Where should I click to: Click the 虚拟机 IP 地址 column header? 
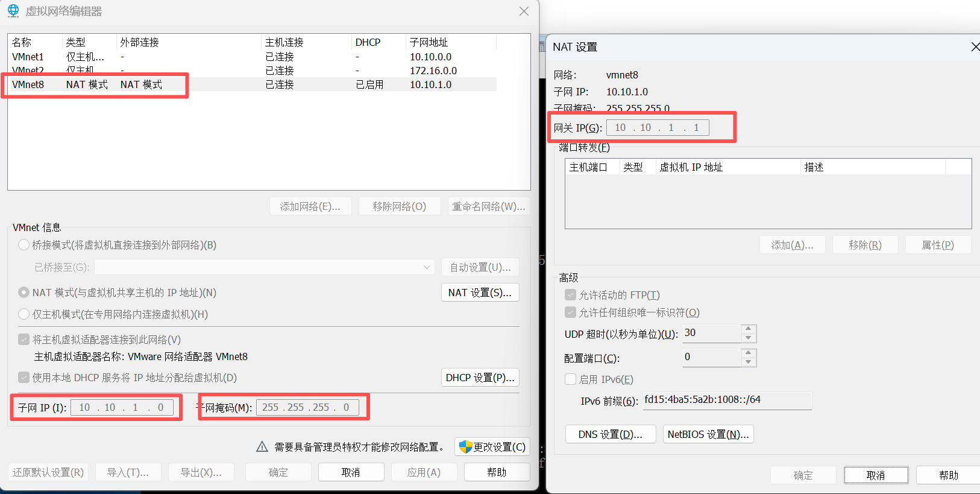pos(728,167)
